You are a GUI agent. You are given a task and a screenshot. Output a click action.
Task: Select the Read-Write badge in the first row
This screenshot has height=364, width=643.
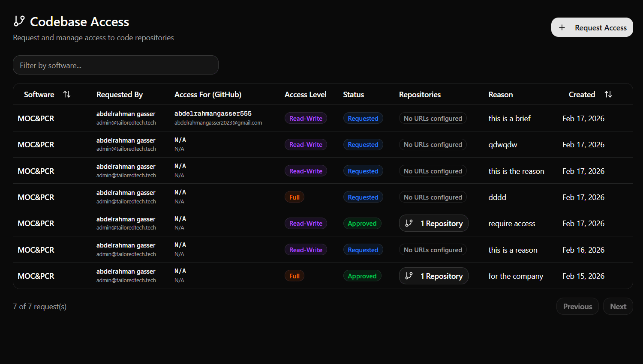[x=306, y=118]
